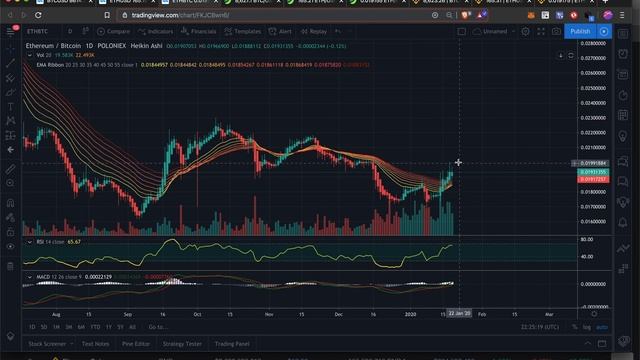Set chart range to YTD
The height and width of the screenshot is (360, 640).
[x=96, y=327]
